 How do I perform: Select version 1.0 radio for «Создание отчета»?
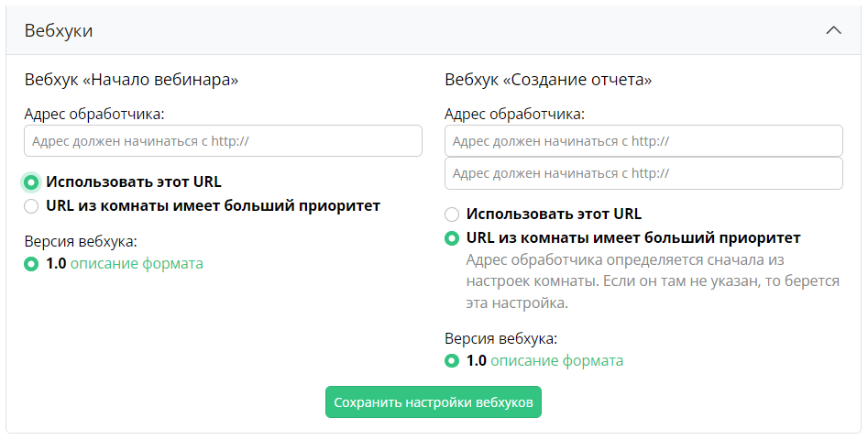451,361
